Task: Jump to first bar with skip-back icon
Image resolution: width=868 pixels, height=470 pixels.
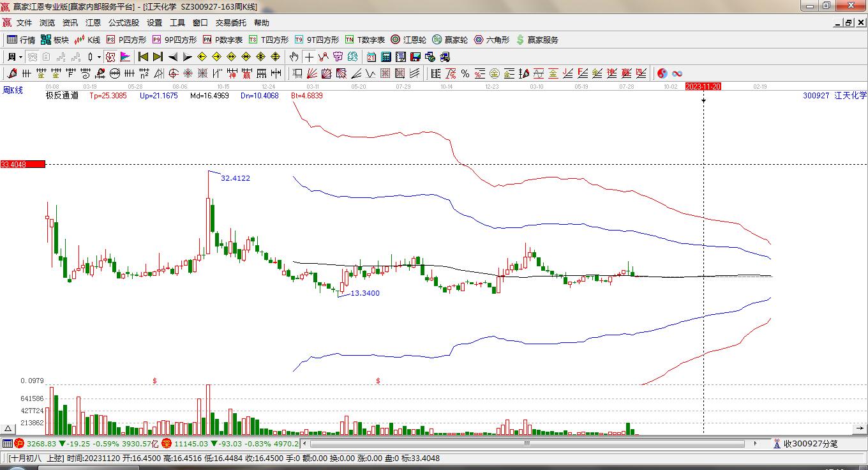Action: click(143, 57)
